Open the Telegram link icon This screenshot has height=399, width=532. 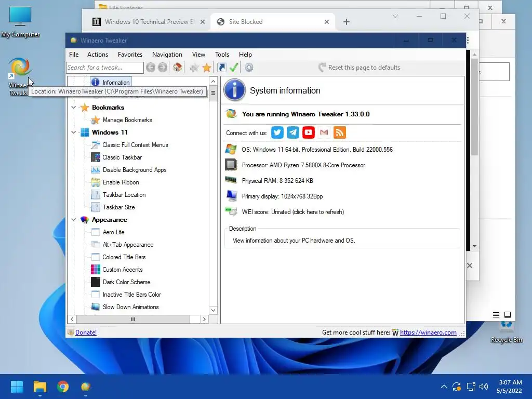[293, 132]
